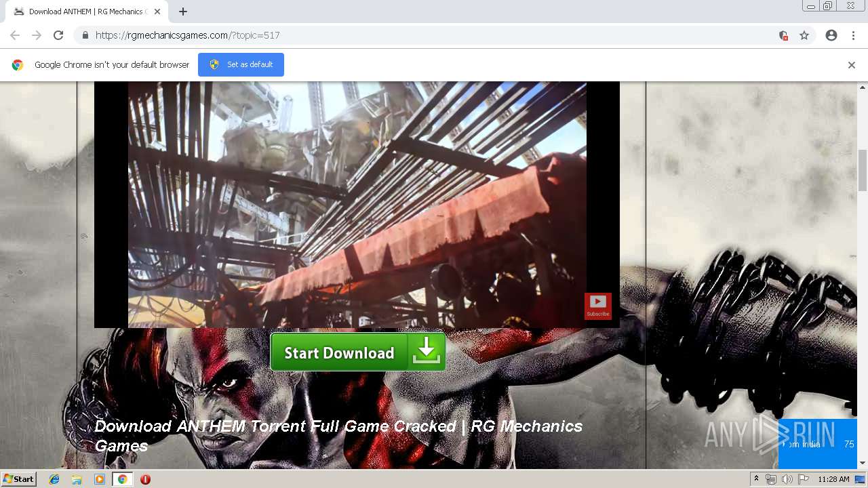Open the Action Center flag icon
The width and height of the screenshot is (868, 488).
tap(804, 479)
